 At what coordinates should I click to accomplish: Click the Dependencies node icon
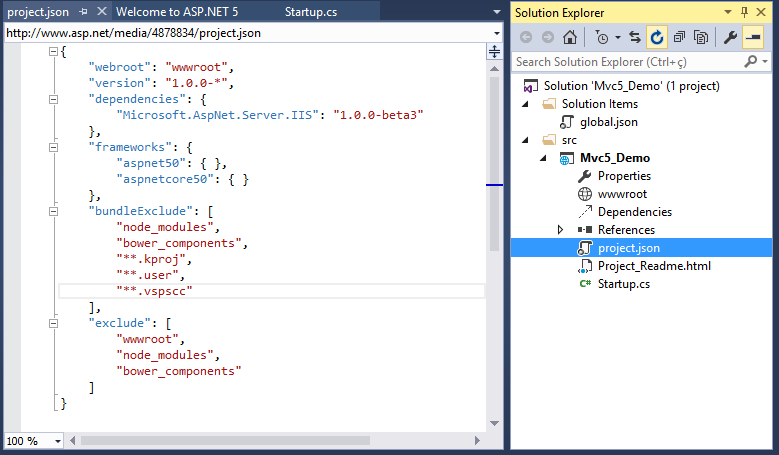(x=585, y=212)
